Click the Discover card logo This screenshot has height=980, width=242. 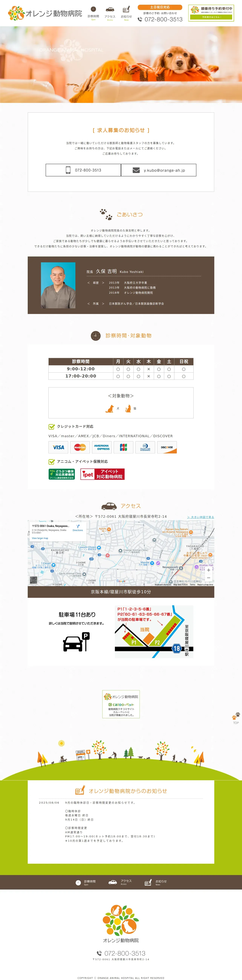(167, 447)
